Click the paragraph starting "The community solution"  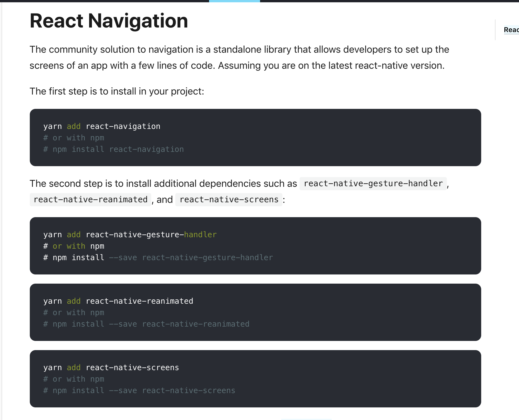click(239, 58)
